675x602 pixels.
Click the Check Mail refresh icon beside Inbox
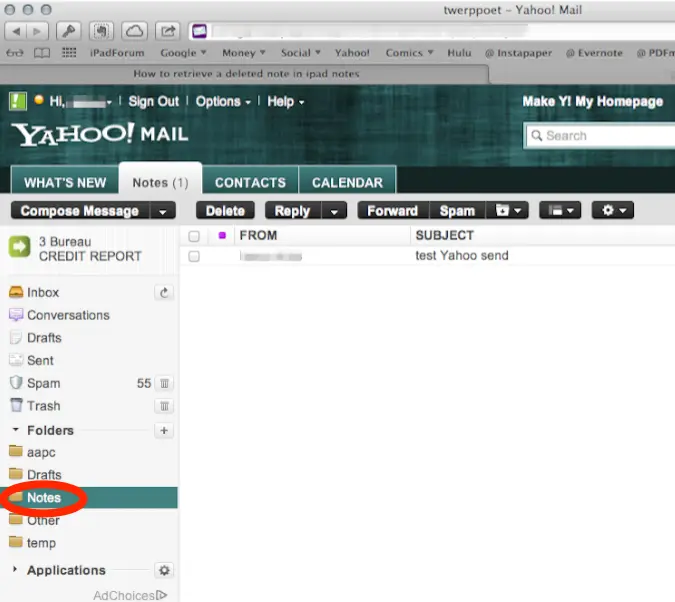click(165, 293)
